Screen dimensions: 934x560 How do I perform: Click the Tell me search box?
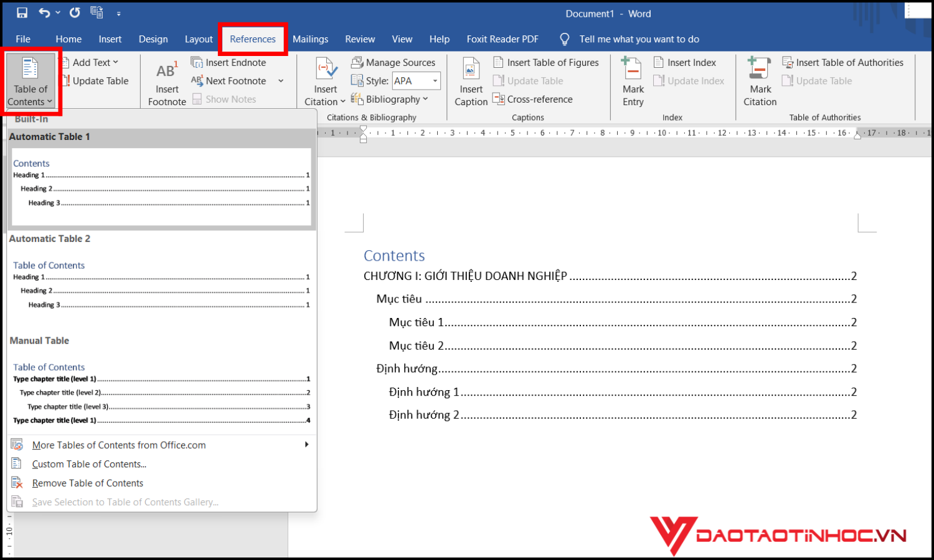(x=639, y=39)
